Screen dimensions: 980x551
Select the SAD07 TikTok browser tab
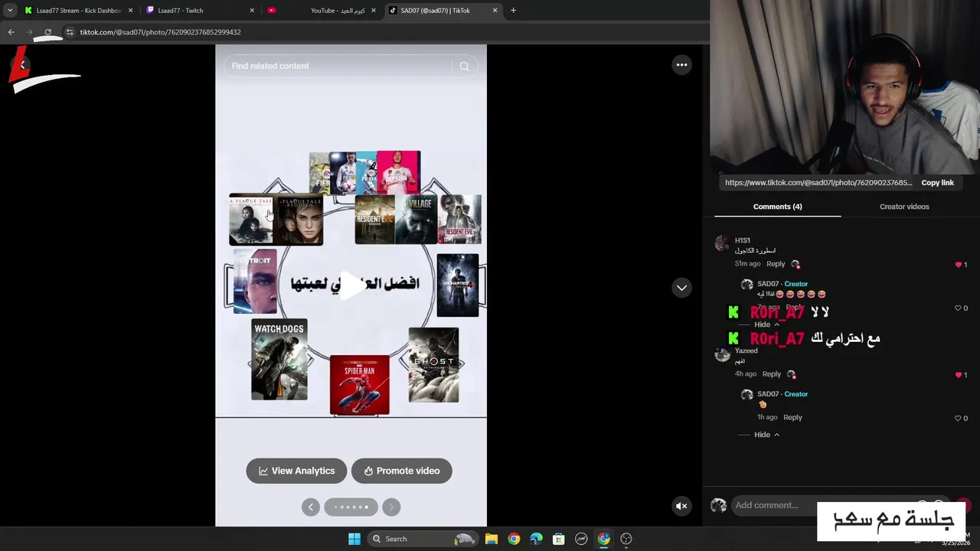click(443, 11)
